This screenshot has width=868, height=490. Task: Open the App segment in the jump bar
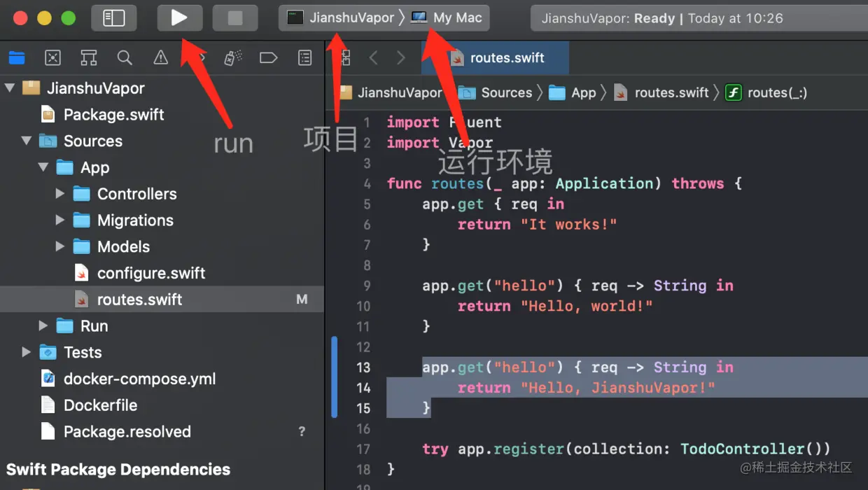573,92
